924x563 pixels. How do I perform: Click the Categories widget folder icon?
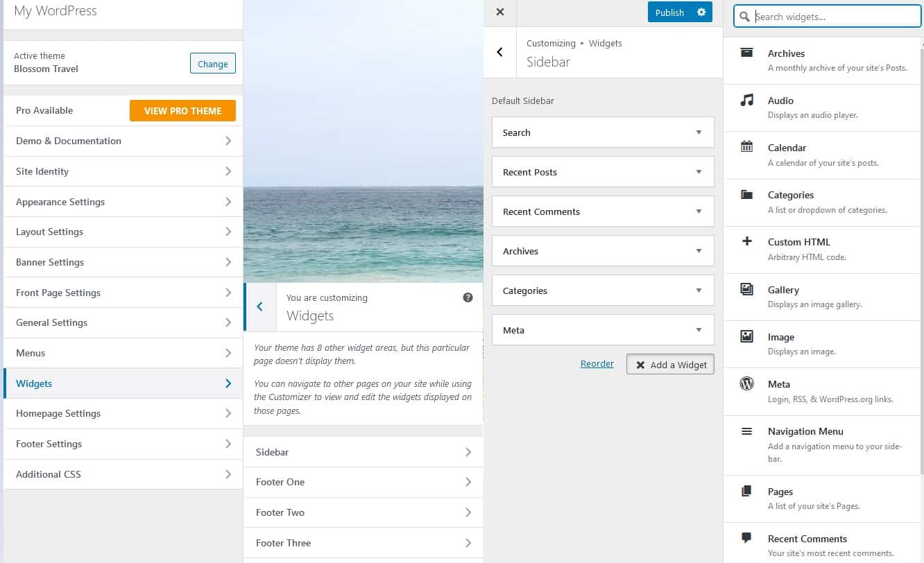click(x=746, y=195)
